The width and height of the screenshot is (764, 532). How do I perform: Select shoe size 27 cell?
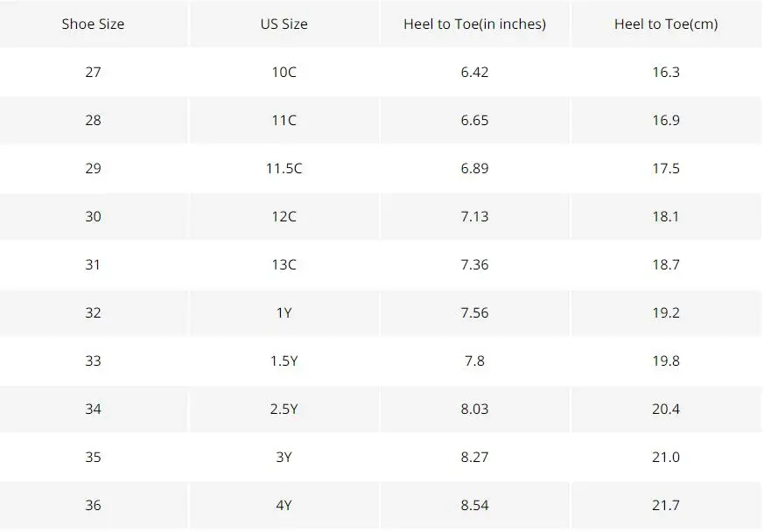[x=93, y=72]
